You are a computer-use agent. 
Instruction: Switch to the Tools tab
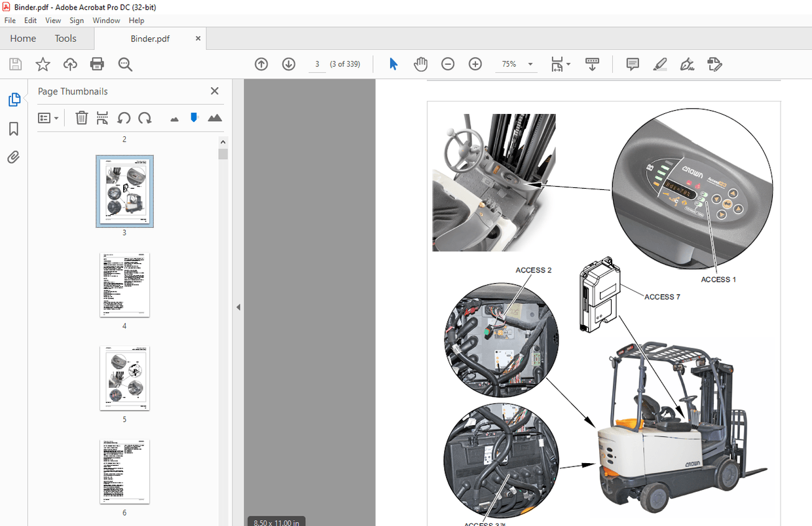(65, 38)
